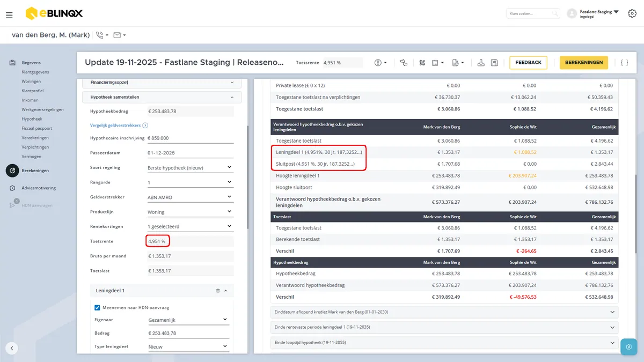Open the Fastlane Staging account menu

[599, 13]
